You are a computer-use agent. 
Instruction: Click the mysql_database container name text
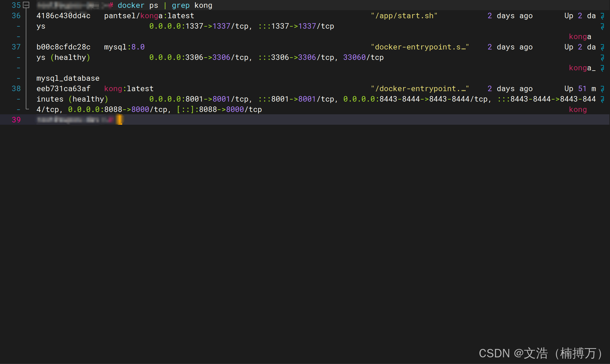point(68,78)
